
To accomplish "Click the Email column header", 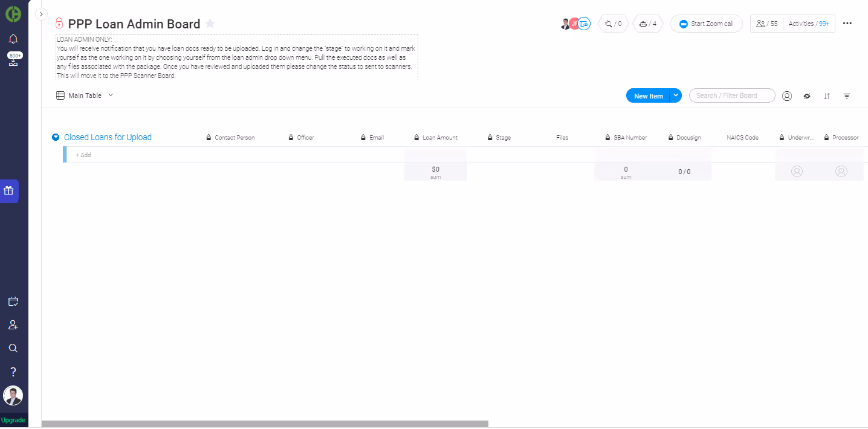I will click(377, 138).
